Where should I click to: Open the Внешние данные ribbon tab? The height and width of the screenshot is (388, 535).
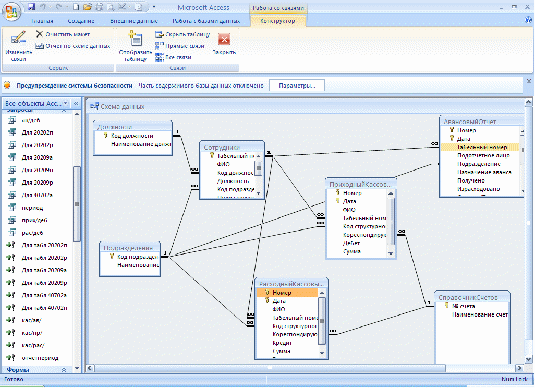coord(134,21)
